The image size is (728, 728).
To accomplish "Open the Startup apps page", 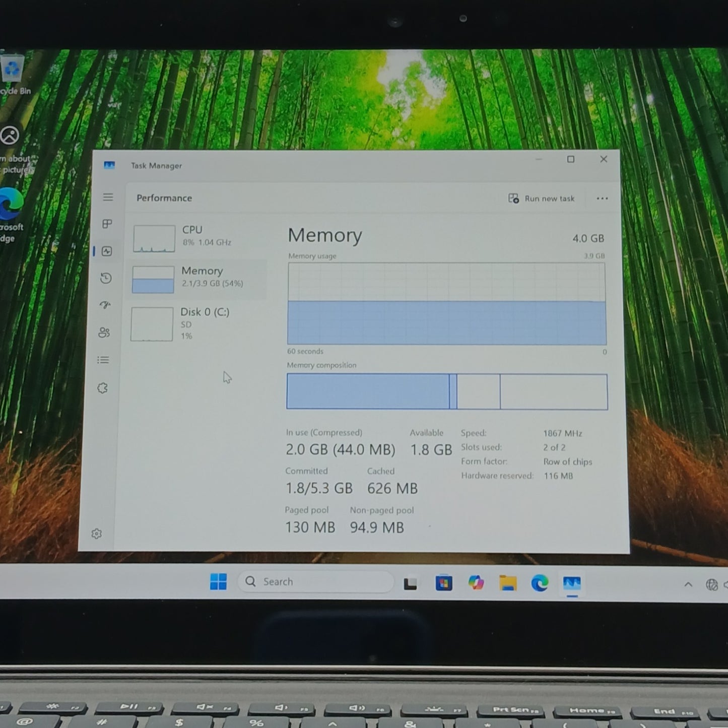I will [x=105, y=305].
